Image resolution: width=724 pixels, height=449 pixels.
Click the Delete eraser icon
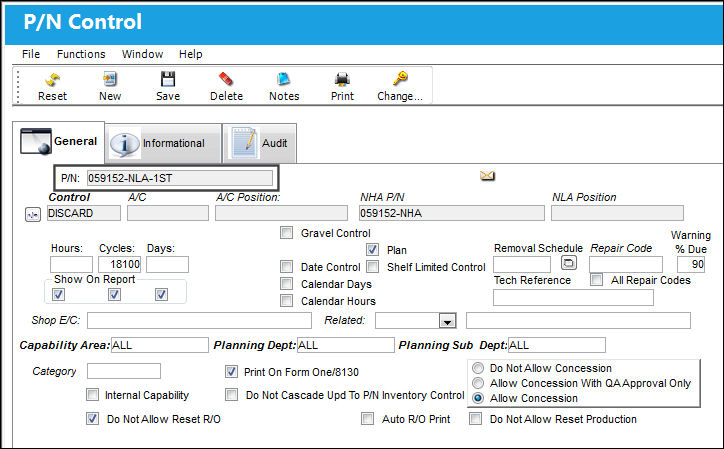click(226, 79)
